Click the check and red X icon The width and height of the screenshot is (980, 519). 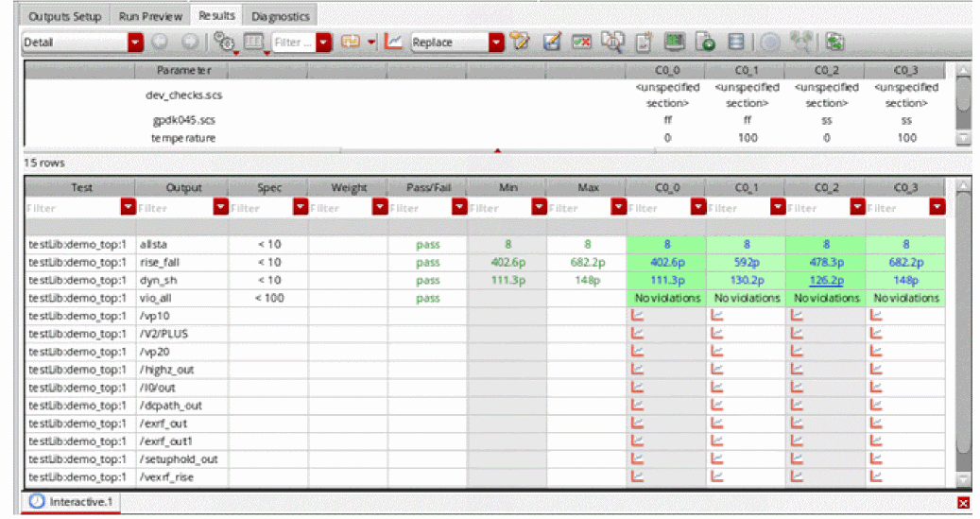click(x=582, y=42)
